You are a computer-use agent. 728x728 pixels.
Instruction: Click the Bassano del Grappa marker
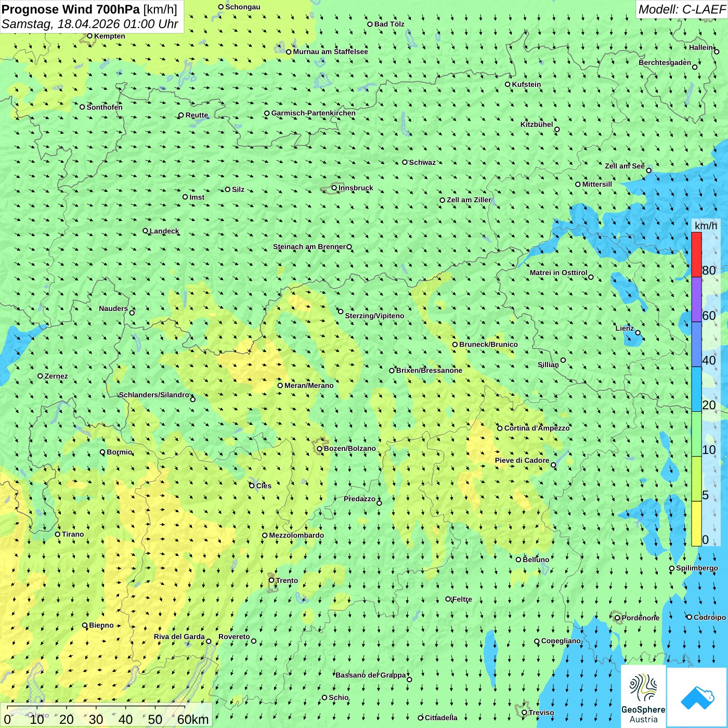pyautogui.click(x=409, y=679)
